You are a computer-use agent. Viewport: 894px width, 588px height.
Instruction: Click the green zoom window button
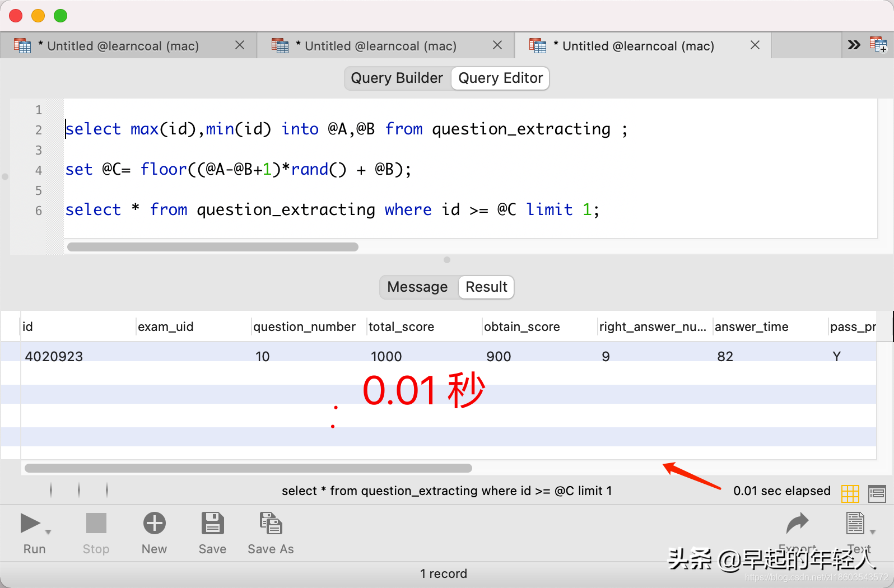pos(60,16)
